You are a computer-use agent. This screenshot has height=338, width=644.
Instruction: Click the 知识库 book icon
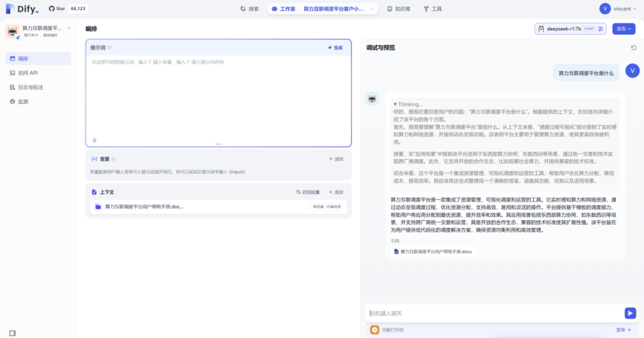389,8
